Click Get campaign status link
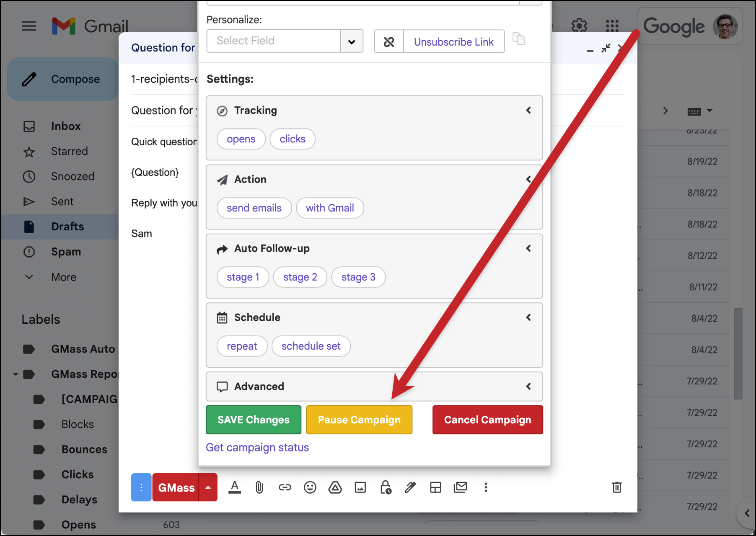The height and width of the screenshot is (536, 756). pos(257,448)
